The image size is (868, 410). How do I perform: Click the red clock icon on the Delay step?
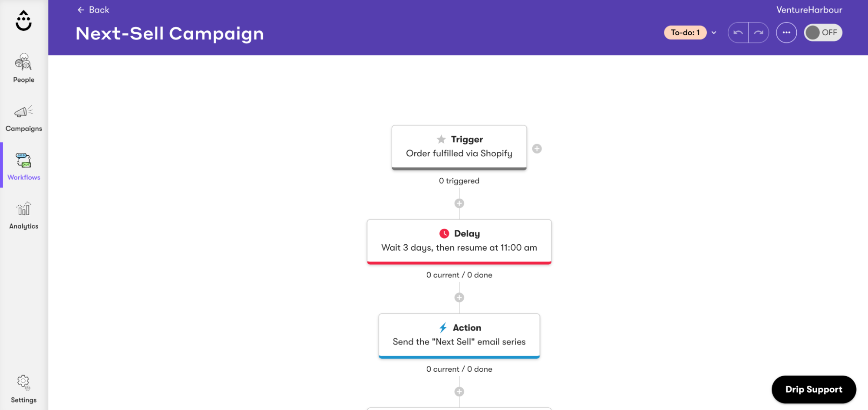pyautogui.click(x=444, y=233)
